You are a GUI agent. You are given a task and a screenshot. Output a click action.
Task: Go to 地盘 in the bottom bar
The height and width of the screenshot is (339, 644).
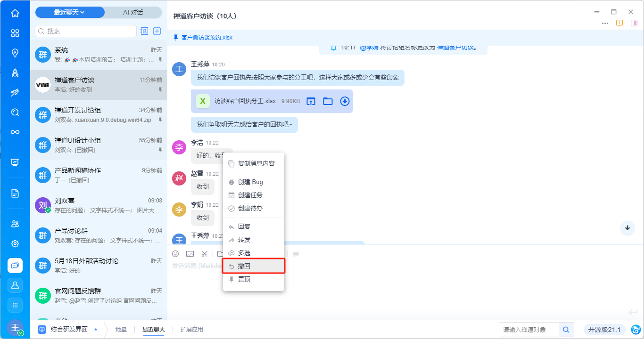click(x=121, y=330)
